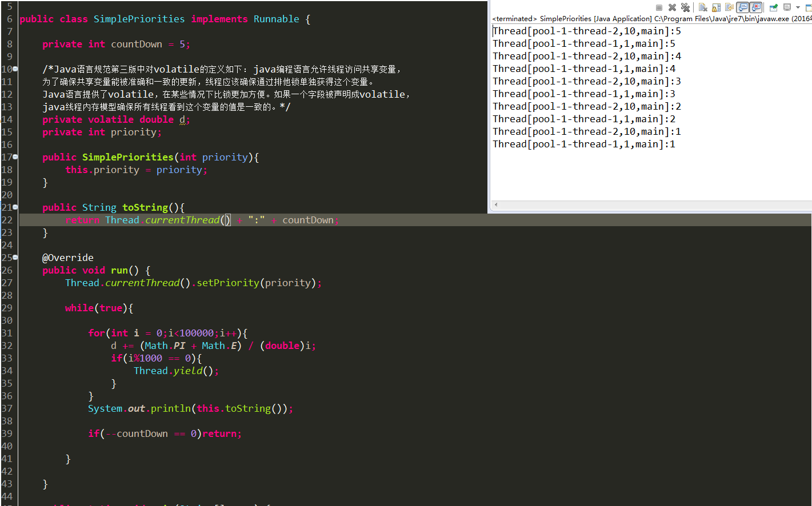Toggle Show Console When Standard Error Changes
This screenshot has width=812, height=506.
click(755, 7)
